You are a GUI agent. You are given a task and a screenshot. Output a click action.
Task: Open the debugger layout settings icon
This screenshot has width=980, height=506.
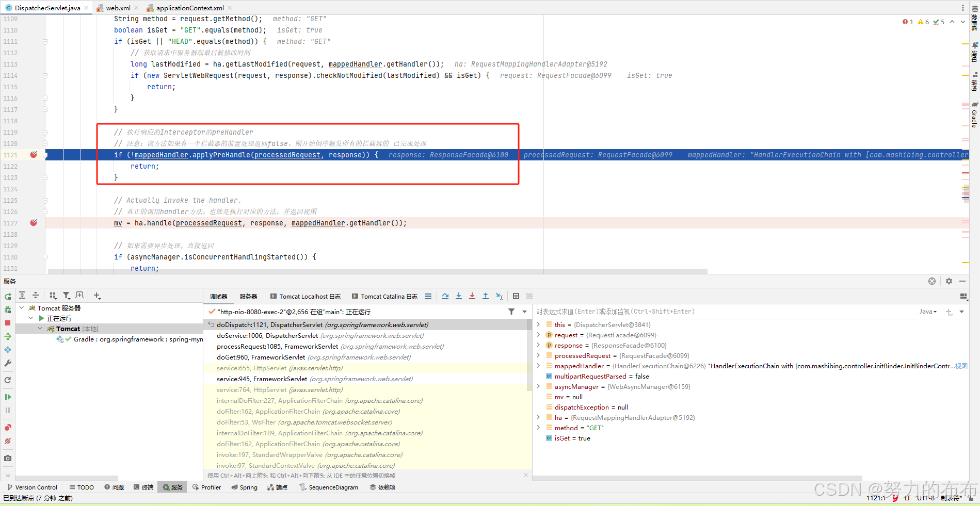(x=963, y=296)
